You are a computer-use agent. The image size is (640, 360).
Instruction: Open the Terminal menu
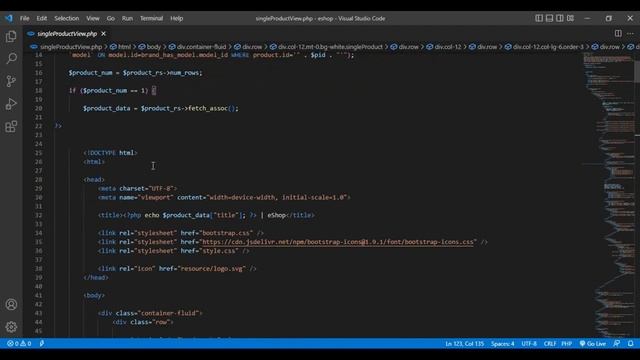pyautogui.click(x=151, y=18)
